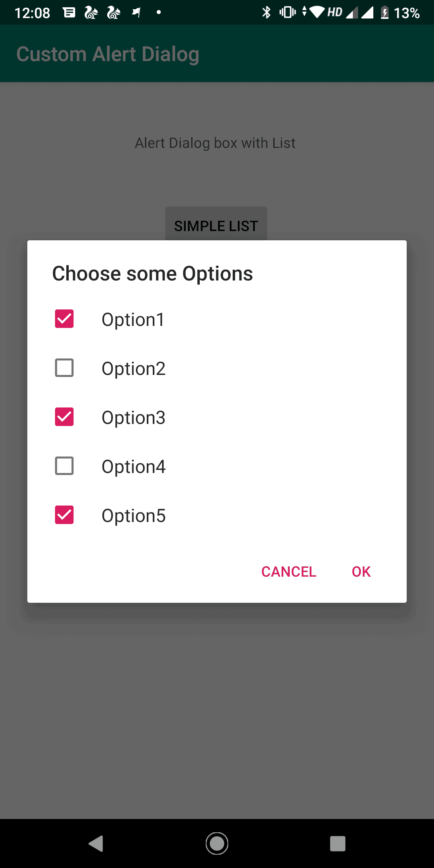Tap OK to confirm selected options
This screenshot has height=868, width=434.
click(x=360, y=571)
